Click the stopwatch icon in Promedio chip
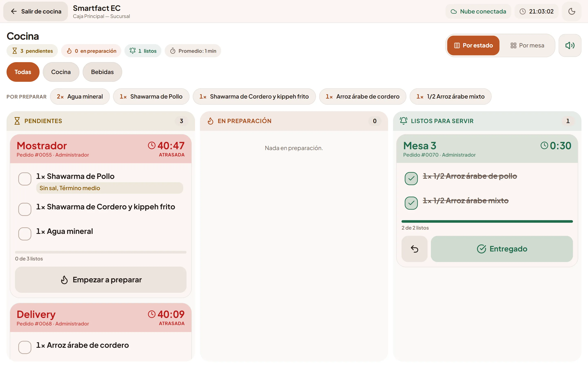This screenshot has height=368, width=588. (x=173, y=51)
